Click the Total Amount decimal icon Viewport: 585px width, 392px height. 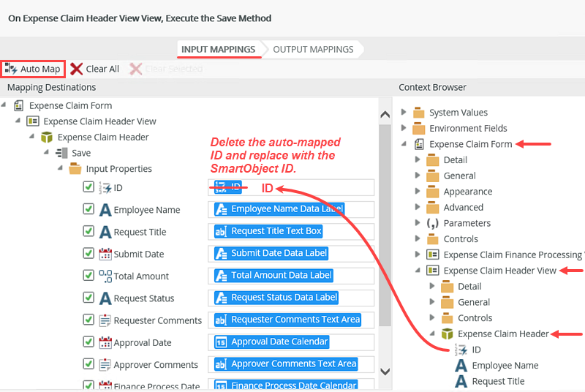coord(105,276)
